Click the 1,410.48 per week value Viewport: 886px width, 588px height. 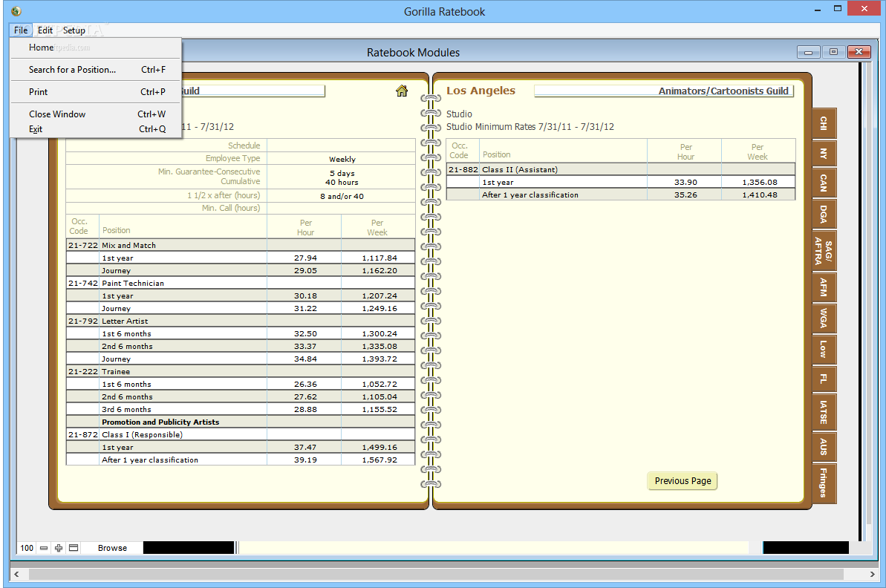click(760, 195)
